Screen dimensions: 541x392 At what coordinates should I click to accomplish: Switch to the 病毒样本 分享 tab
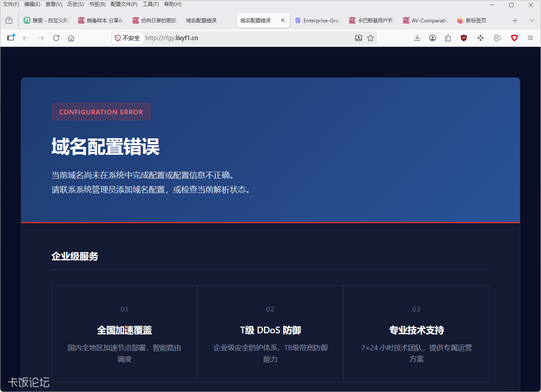pyautogui.click(x=100, y=20)
